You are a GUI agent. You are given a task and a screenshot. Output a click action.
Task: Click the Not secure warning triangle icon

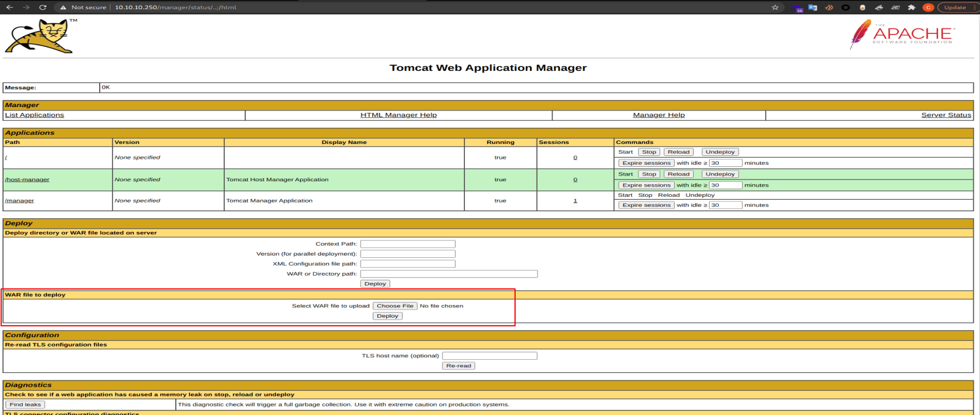63,7
